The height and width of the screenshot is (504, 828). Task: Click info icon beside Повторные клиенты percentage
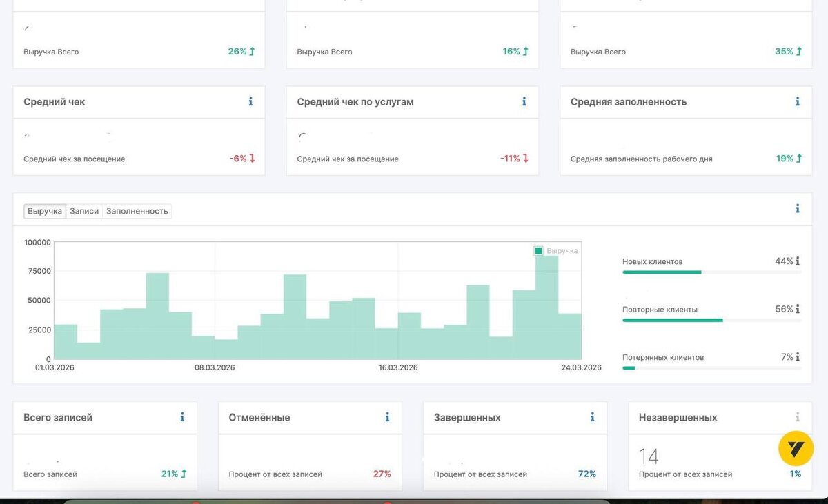pyautogui.click(x=798, y=309)
